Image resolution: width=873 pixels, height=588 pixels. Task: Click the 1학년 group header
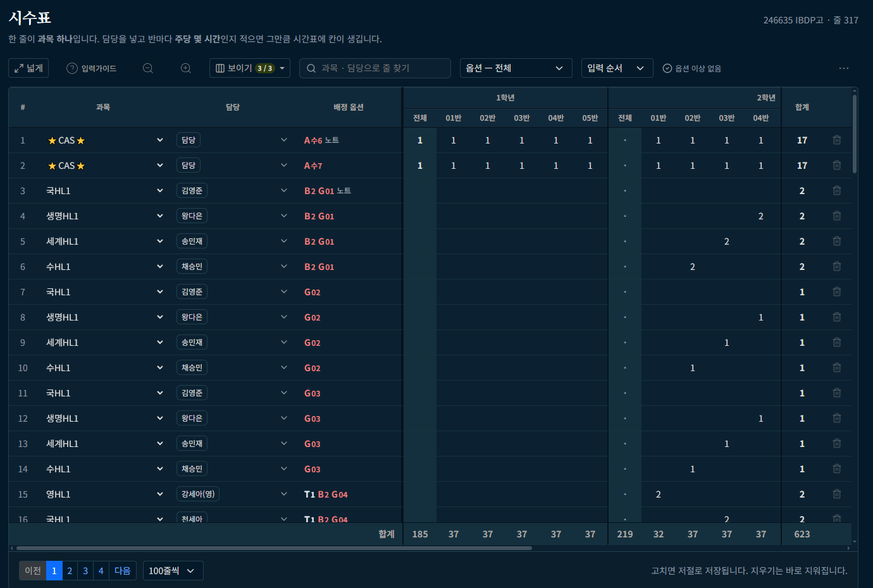point(505,98)
